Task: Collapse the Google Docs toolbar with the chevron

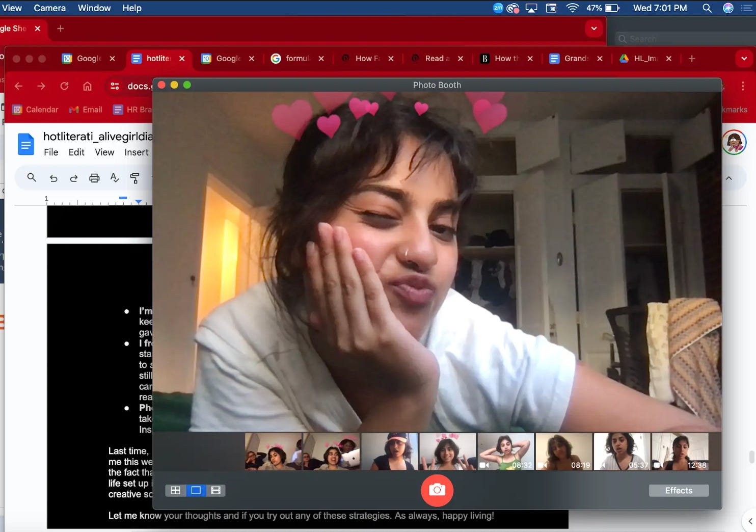Action: click(x=730, y=177)
